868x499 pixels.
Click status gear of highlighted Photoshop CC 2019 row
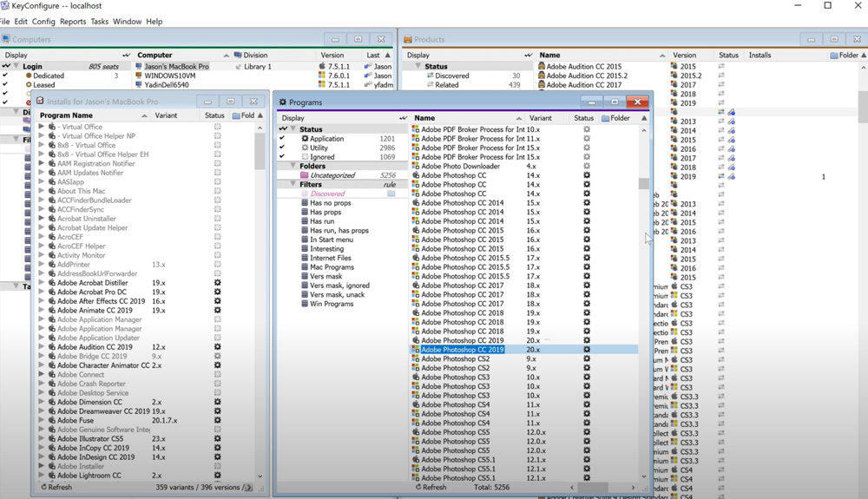(586, 350)
